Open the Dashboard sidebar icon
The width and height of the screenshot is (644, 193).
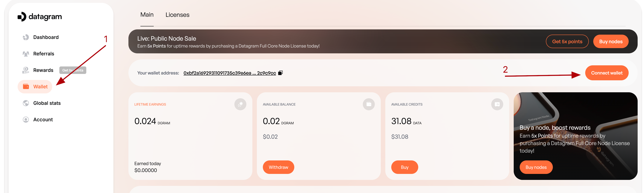pos(26,37)
